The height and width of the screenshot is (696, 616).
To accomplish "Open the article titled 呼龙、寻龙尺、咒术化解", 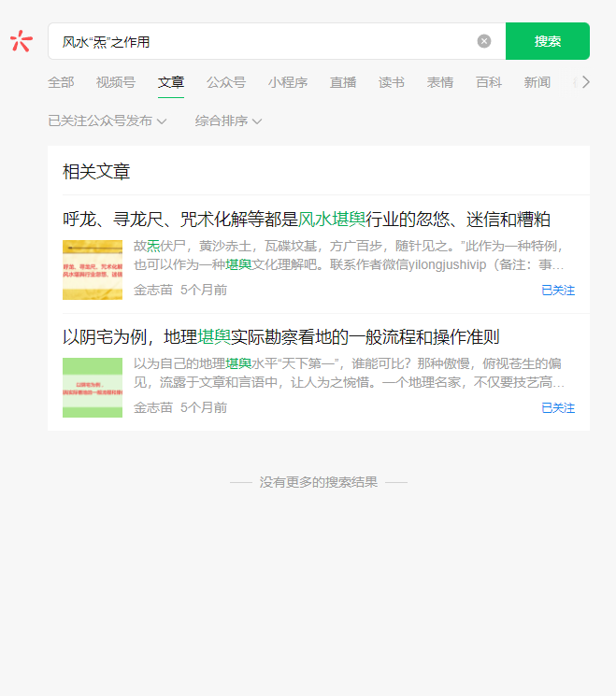I will tap(307, 220).
